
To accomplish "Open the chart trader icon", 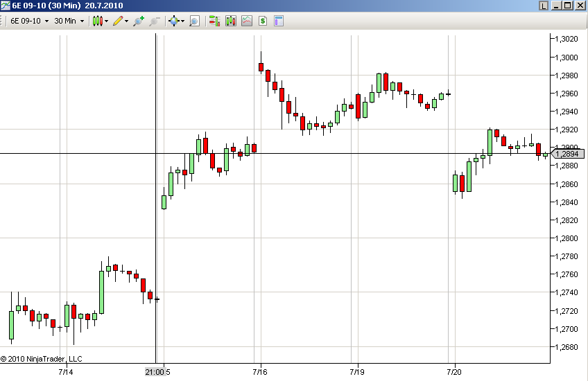I will (x=214, y=21).
